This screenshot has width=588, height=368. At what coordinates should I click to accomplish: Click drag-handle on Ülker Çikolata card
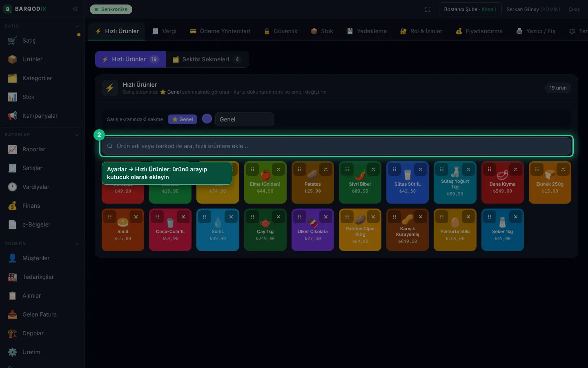[300, 217]
